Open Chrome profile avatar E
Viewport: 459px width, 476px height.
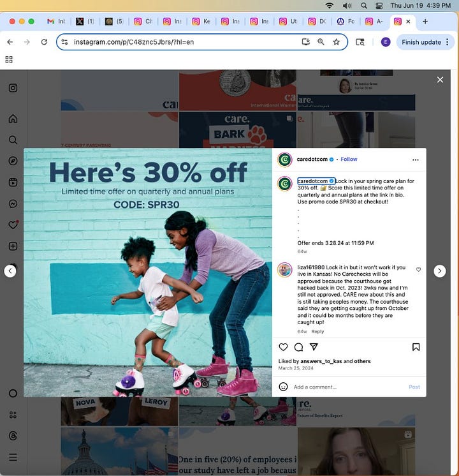[386, 42]
